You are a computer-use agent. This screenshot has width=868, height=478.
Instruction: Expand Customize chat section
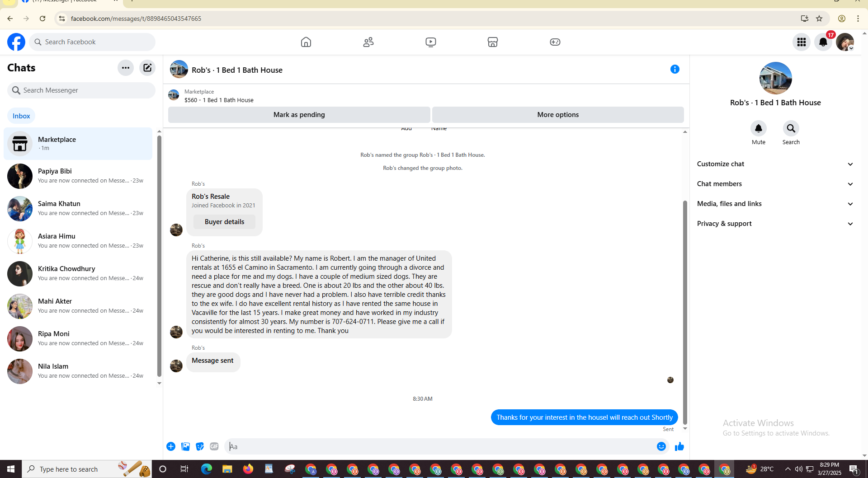click(x=775, y=164)
